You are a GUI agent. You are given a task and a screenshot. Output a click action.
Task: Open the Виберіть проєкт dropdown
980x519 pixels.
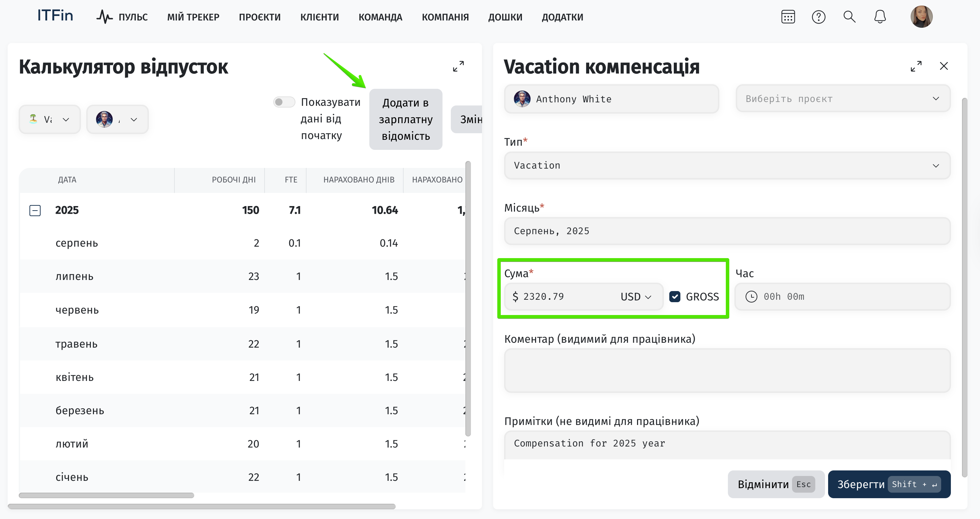[x=843, y=99]
